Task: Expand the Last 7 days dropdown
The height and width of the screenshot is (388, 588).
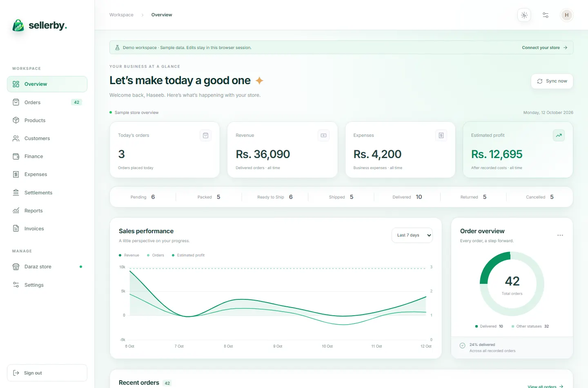Action: point(412,235)
